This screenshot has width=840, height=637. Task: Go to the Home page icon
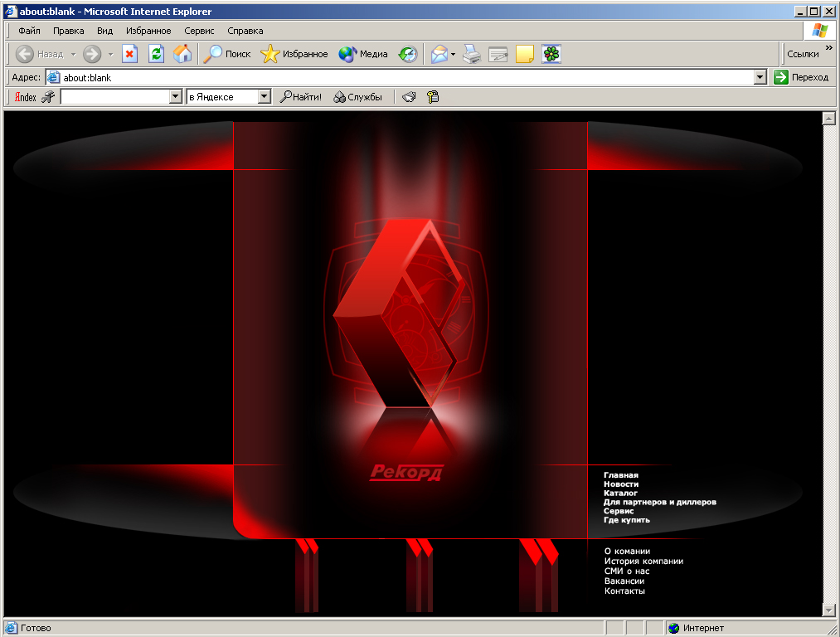tap(182, 54)
